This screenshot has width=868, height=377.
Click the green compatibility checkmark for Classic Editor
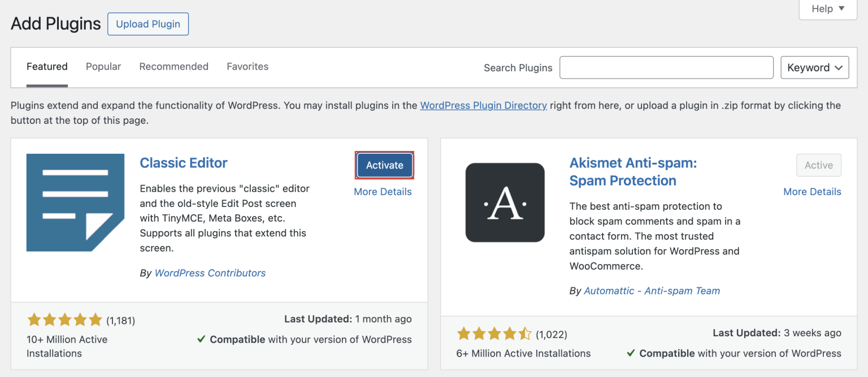[201, 339]
